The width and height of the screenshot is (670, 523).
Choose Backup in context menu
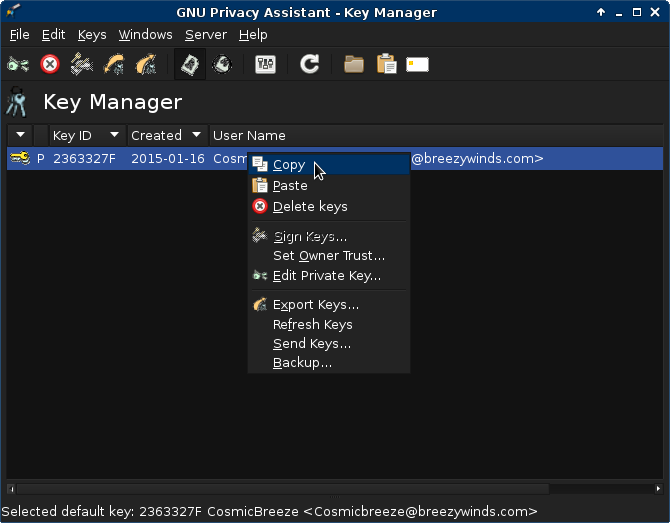329,363
